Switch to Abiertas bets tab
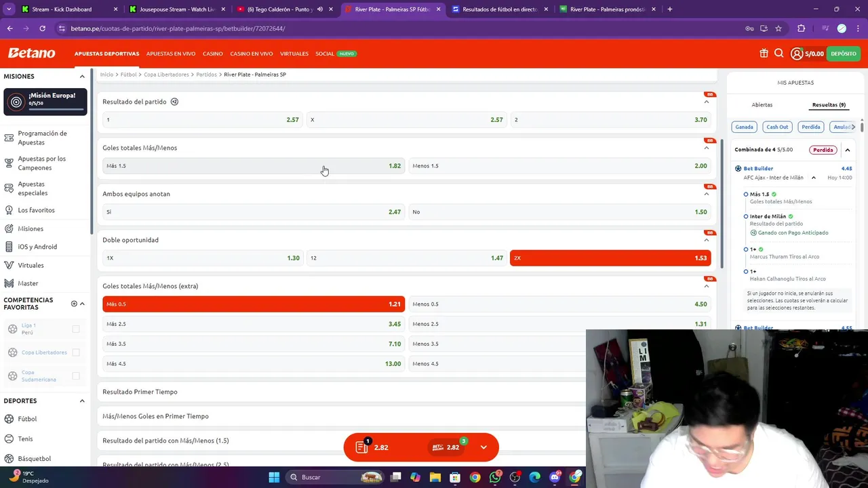Screen dimensions: 868x488 [x=762, y=105]
